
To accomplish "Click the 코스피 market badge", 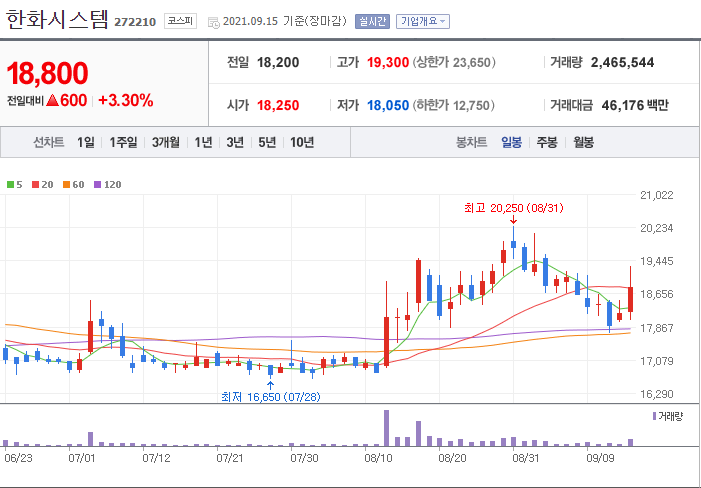I will [x=180, y=21].
